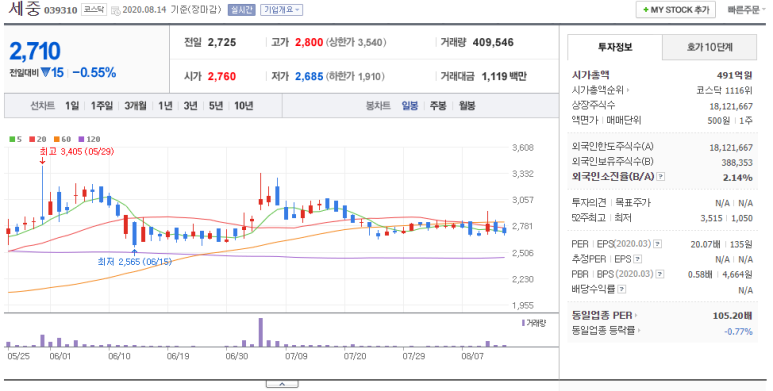773x391 pixels.
Task: Click the 액면가 value 500원 1주
Action: point(730,120)
